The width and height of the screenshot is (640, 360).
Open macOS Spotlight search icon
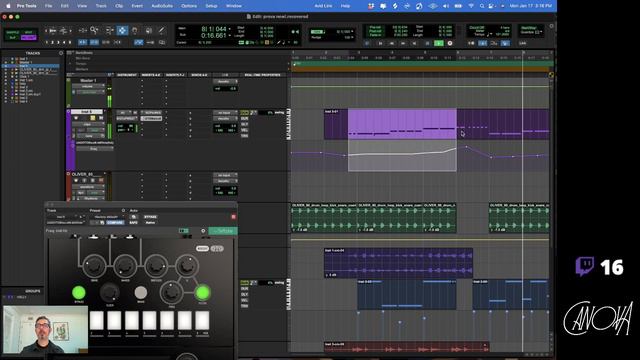coord(482,6)
